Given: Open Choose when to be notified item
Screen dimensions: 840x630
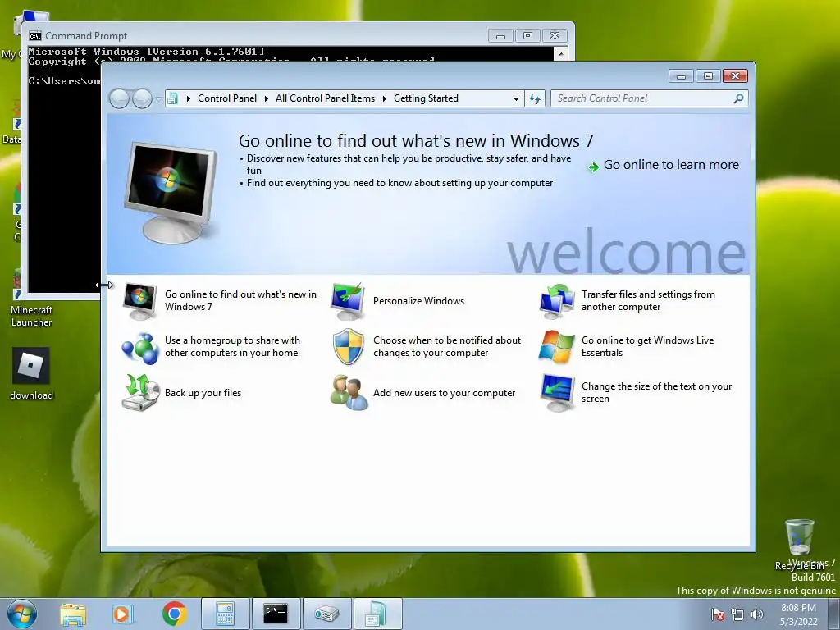Looking at the screenshot, I should click(447, 347).
